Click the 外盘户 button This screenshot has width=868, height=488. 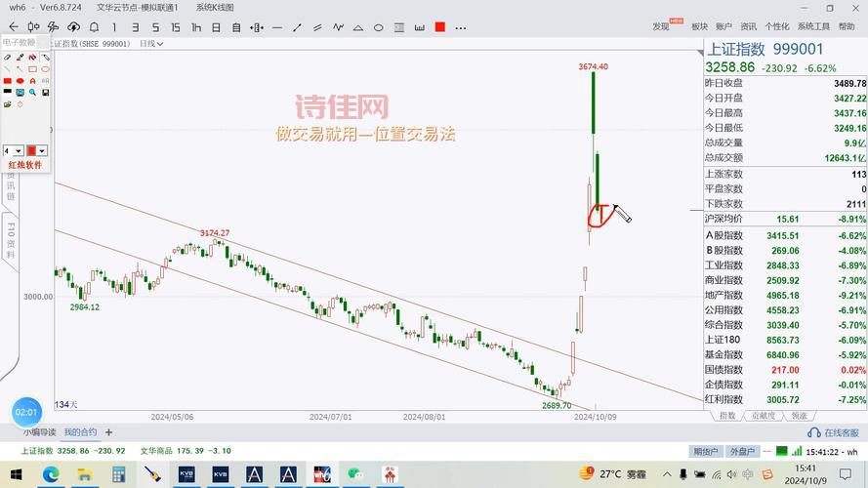tap(742, 452)
